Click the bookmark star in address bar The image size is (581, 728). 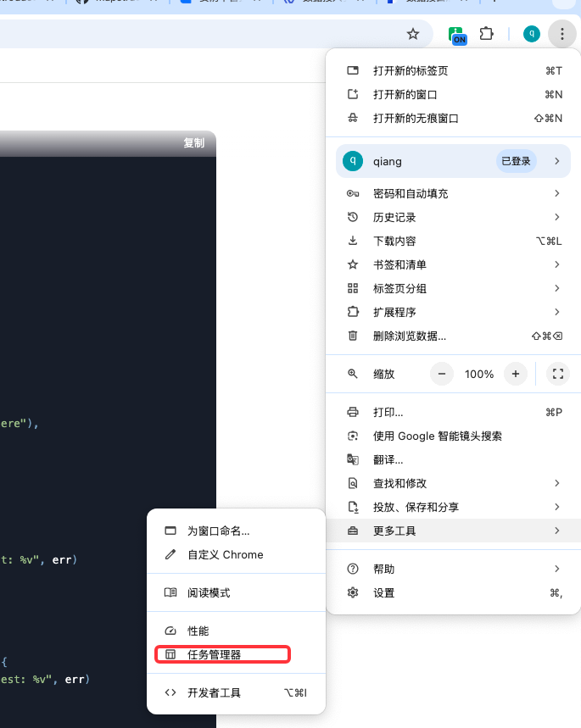(413, 34)
